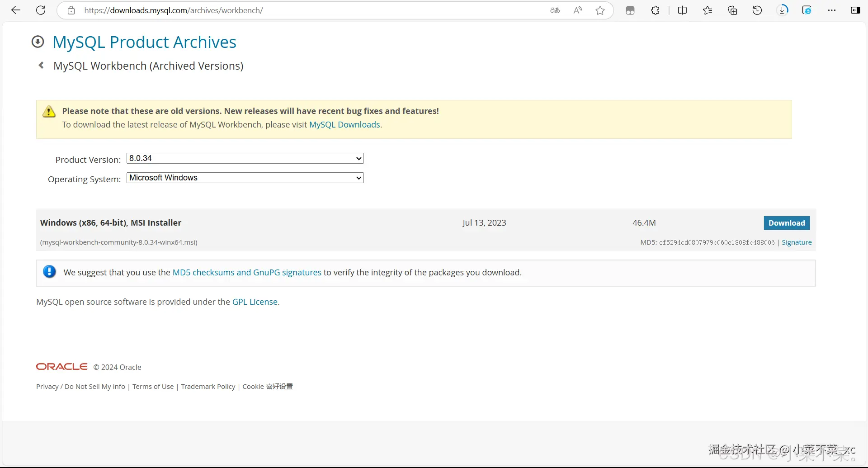The width and height of the screenshot is (868, 468).
Task: Open MD5 checksums and GnuPG signatures link
Action: click(x=247, y=273)
